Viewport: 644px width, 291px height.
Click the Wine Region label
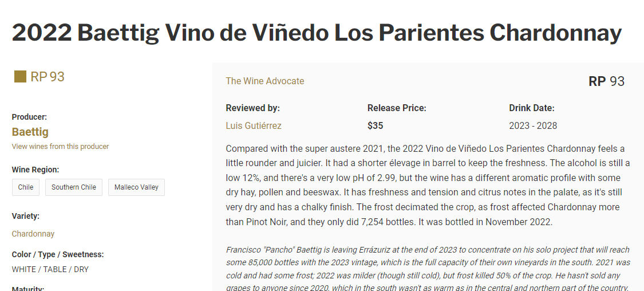click(x=35, y=170)
